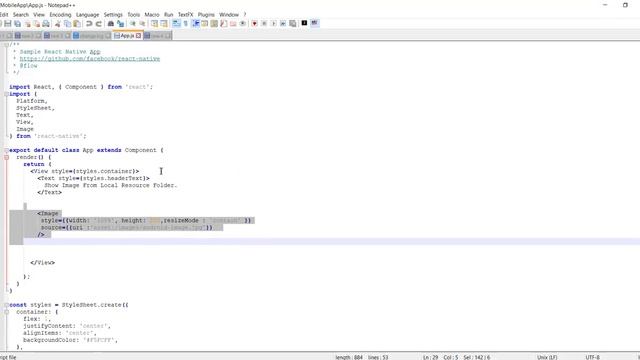The image size is (640, 360).
Task: Open the Run menu
Action: pos(169,14)
